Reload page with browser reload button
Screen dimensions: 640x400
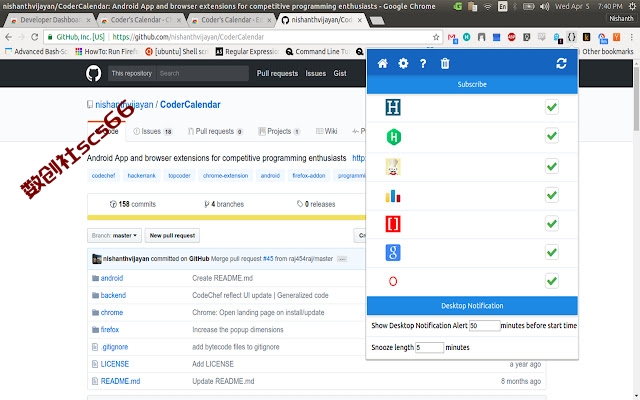point(35,37)
